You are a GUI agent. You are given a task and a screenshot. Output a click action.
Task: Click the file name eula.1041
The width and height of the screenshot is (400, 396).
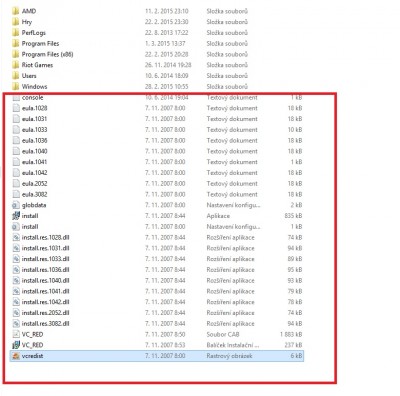(x=34, y=162)
